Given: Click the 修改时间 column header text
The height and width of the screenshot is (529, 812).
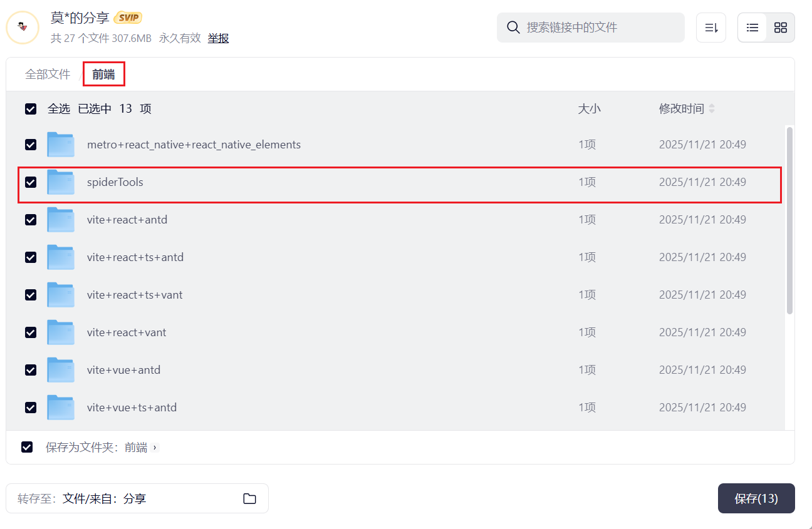Looking at the screenshot, I should 681,109.
